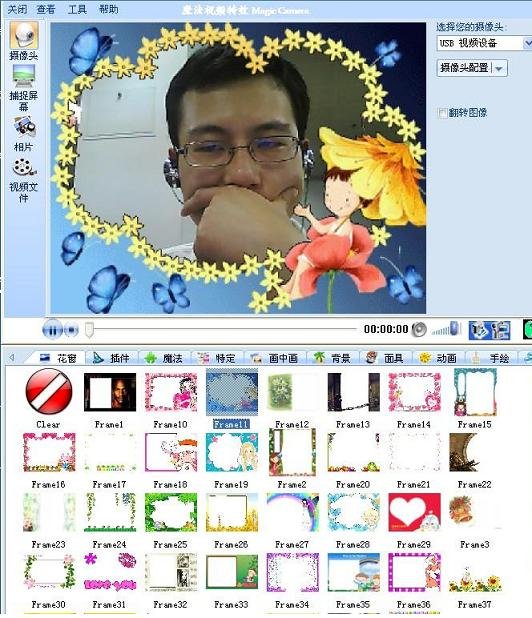Viewport: 532px width, 618px height.
Task: Open the blue settings tools icon
Action: point(489,330)
